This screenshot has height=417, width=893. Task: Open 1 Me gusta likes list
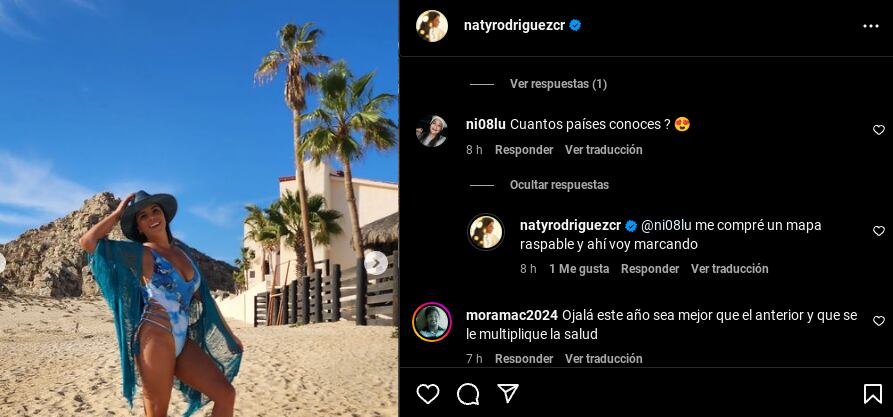[579, 268]
